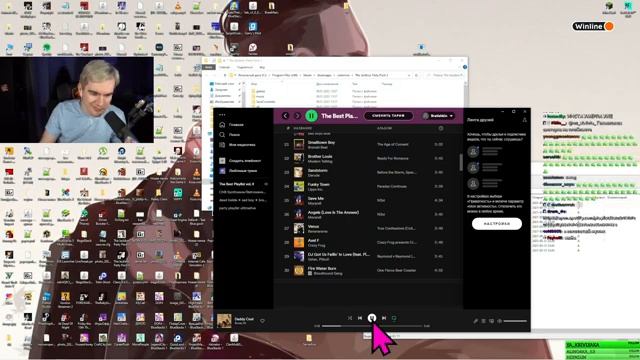640x360 pixels.
Task: Click the Create Playlist plus icon
Action: click(x=222, y=161)
